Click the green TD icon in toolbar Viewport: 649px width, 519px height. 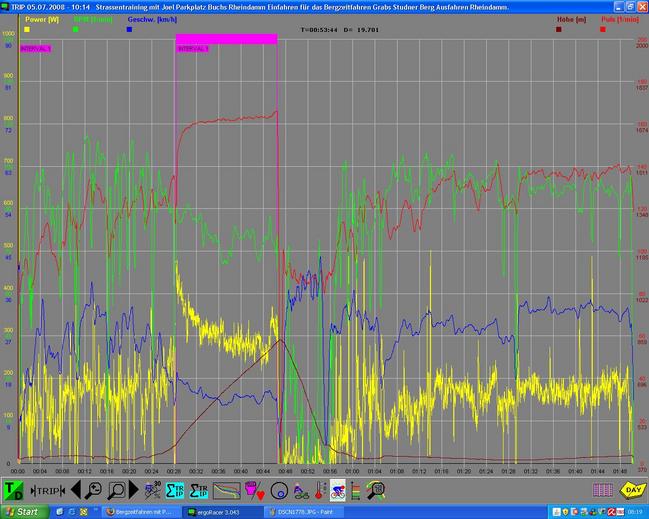pos(14,490)
